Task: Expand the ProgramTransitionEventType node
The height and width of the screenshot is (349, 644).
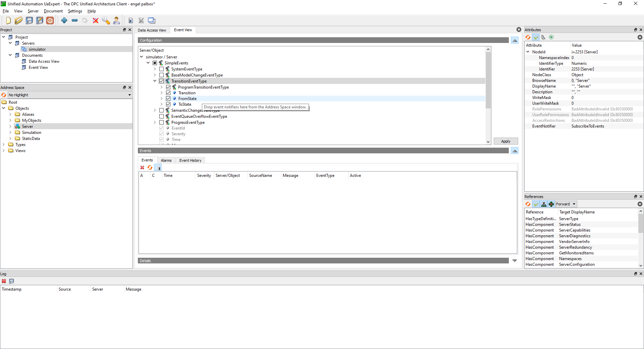Action: coord(161,87)
